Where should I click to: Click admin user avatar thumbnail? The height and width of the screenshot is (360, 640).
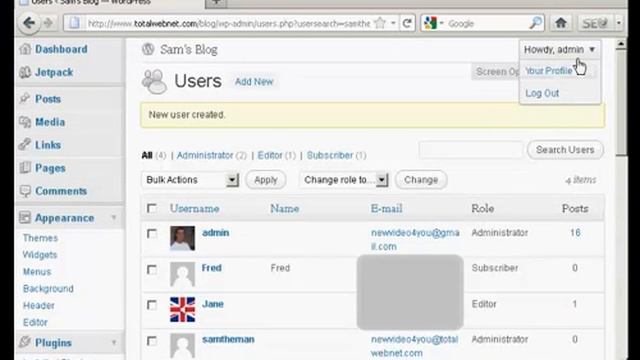(182, 238)
